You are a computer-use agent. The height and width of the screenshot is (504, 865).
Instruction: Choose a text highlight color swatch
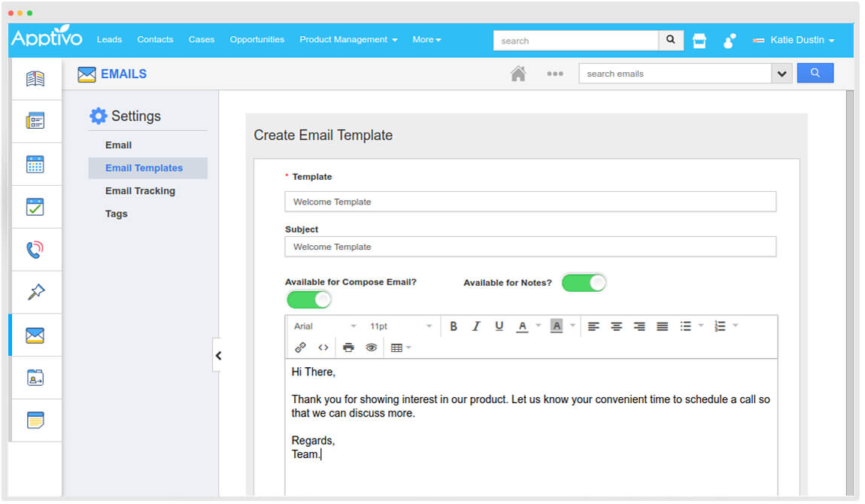(556, 326)
